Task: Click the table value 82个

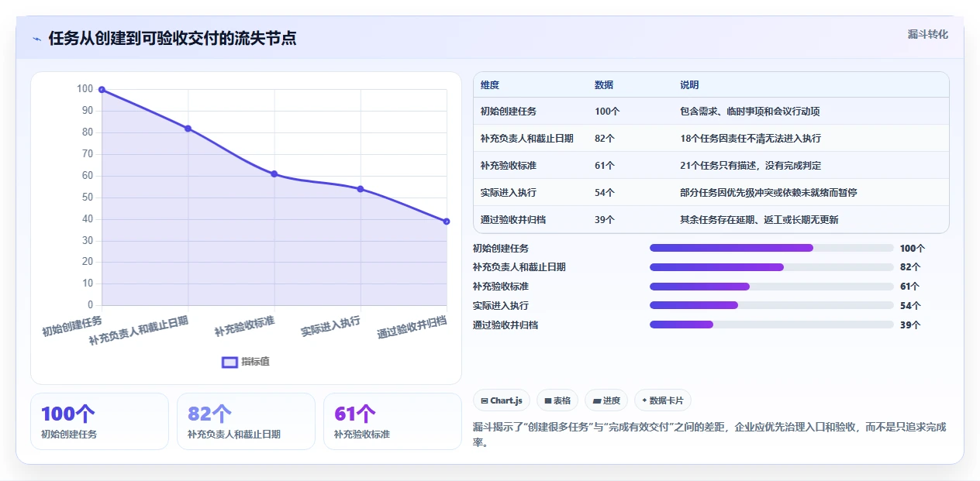Action: [x=605, y=139]
